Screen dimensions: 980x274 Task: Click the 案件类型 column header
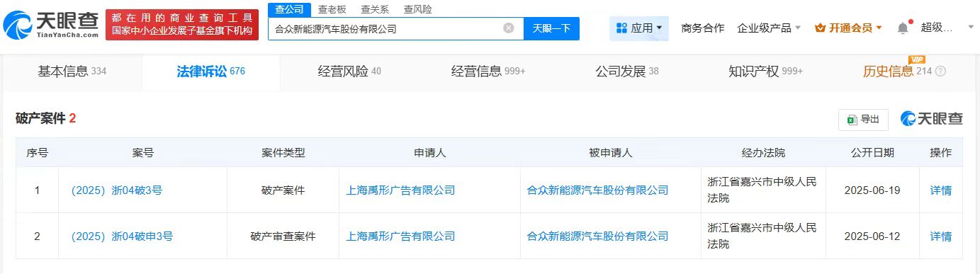pyautogui.click(x=283, y=152)
